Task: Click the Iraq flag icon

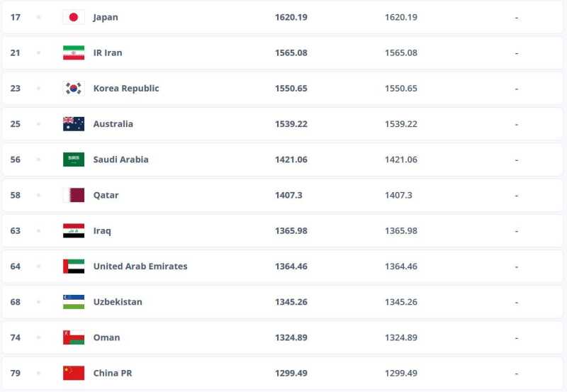Action: click(73, 231)
